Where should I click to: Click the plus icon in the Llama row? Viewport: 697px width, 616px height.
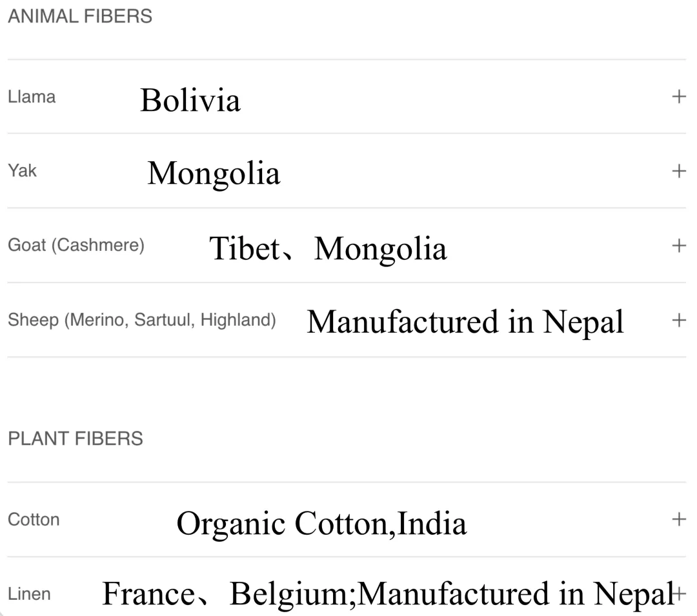click(x=678, y=97)
